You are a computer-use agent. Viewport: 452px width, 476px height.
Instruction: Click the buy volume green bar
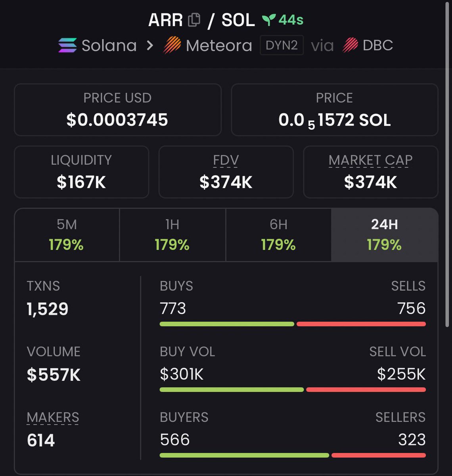click(x=232, y=390)
